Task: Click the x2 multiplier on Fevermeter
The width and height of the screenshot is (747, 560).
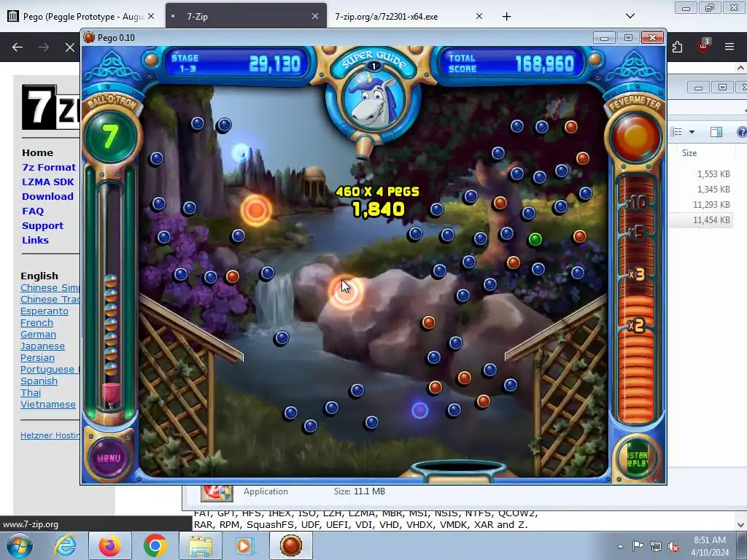Action: point(636,325)
